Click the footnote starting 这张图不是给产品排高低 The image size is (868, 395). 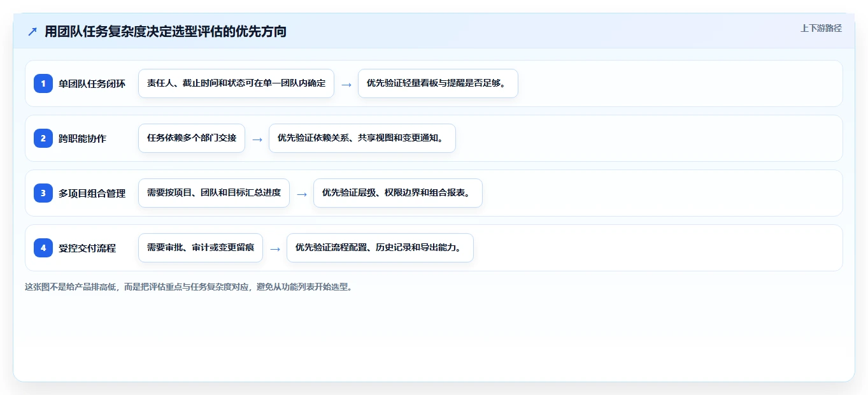click(x=189, y=287)
